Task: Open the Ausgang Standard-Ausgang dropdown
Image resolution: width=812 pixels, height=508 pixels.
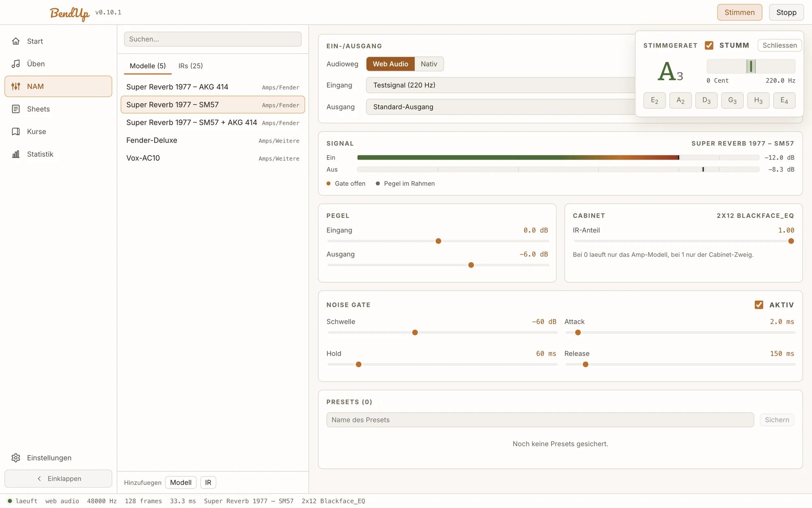Action: [500, 107]
